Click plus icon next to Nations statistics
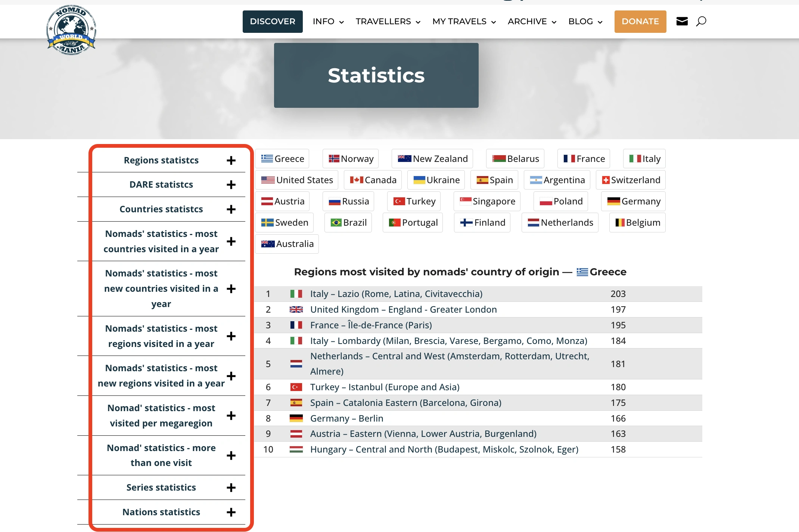 pos(231,512)
